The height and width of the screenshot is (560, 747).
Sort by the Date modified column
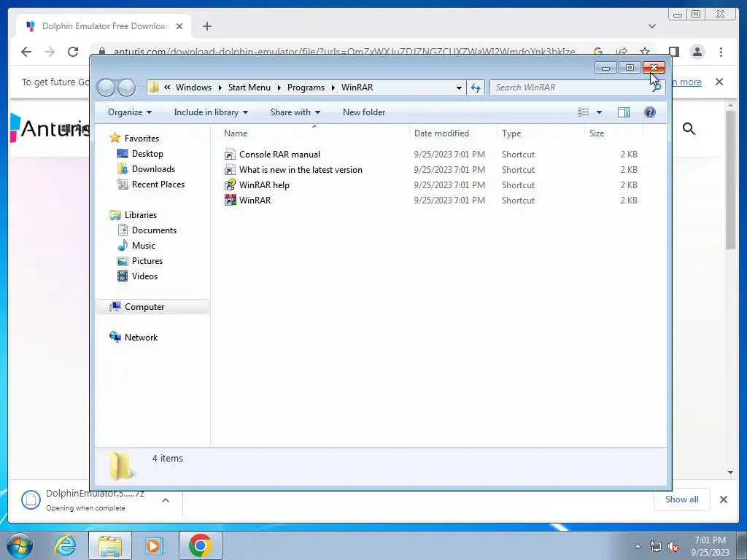coord(452,133)
